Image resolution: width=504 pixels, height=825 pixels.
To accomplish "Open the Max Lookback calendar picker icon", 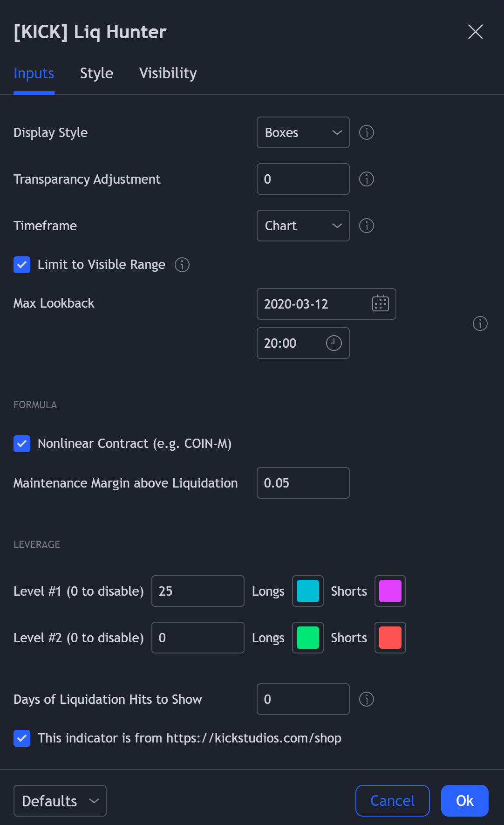I will 381,303.
